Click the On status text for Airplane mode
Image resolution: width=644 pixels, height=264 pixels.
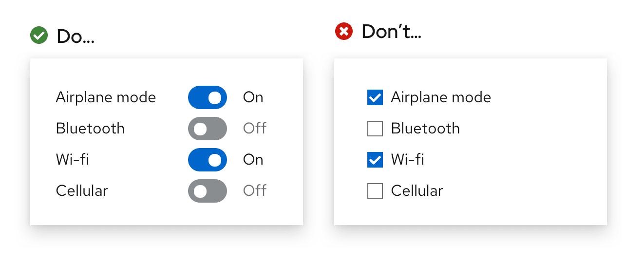[253, 97]
